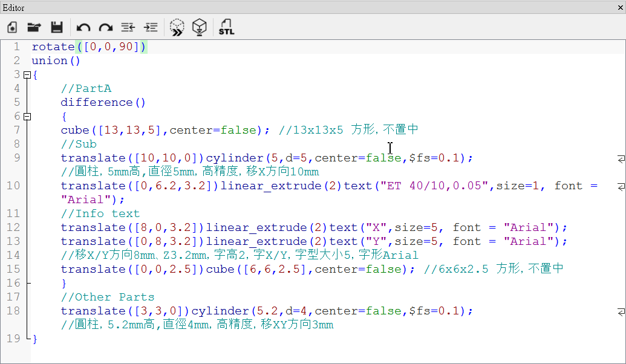Viewport: 626px width, 364px height.
Task: Click the difference() statement on line 5
Action: (103, 103)
